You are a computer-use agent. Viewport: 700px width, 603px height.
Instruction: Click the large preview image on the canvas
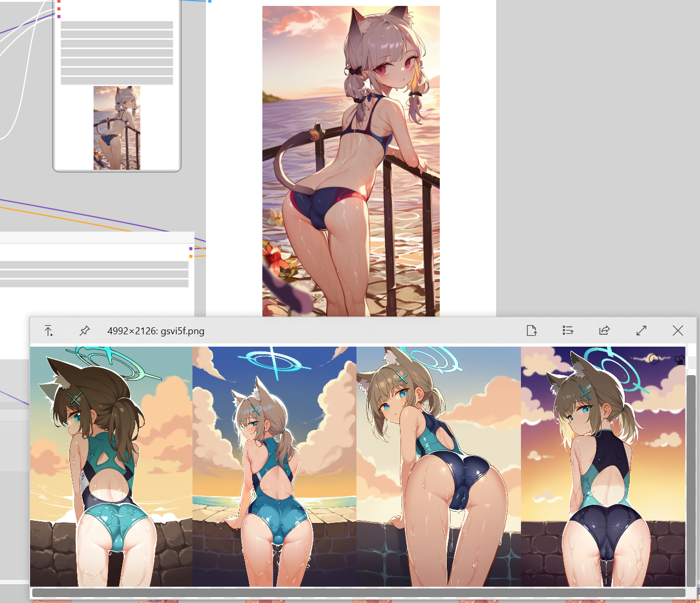point(351,161)
